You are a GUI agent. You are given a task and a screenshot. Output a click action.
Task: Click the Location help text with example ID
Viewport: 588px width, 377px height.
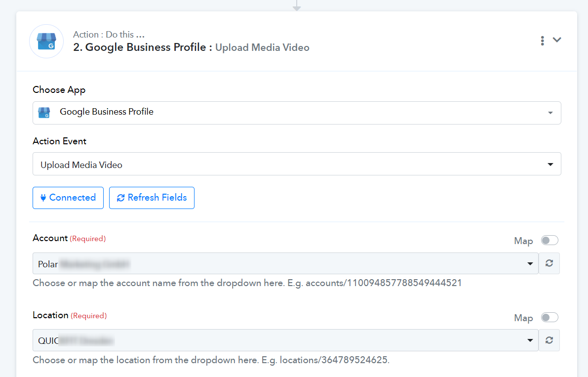211,360
